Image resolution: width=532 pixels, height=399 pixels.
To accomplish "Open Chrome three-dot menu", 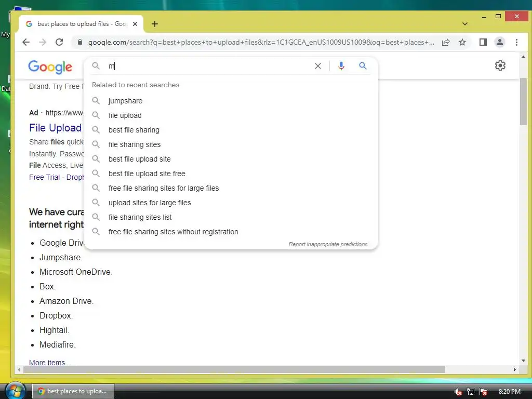I will tap(516, 42).
